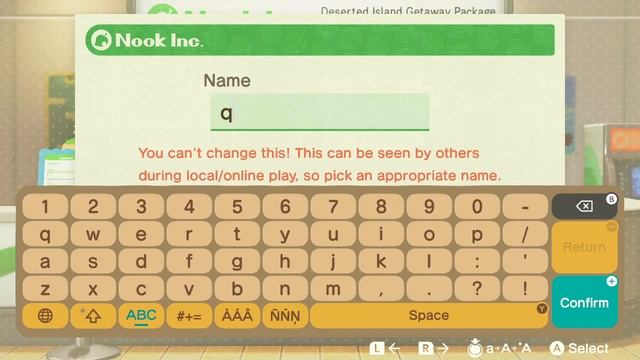The image size is (640, 360).
Task: Tap the letter l key
Action: pos(429,261)
